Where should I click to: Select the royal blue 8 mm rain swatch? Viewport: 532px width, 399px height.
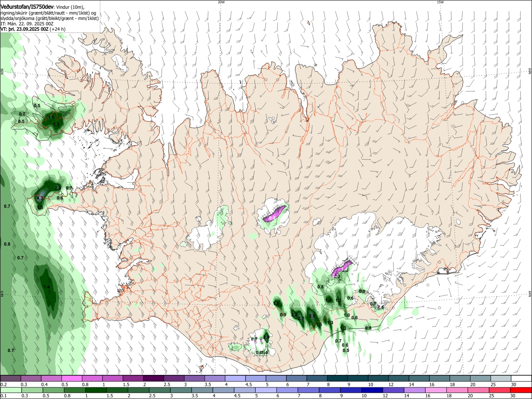click(x=329, y=390)
